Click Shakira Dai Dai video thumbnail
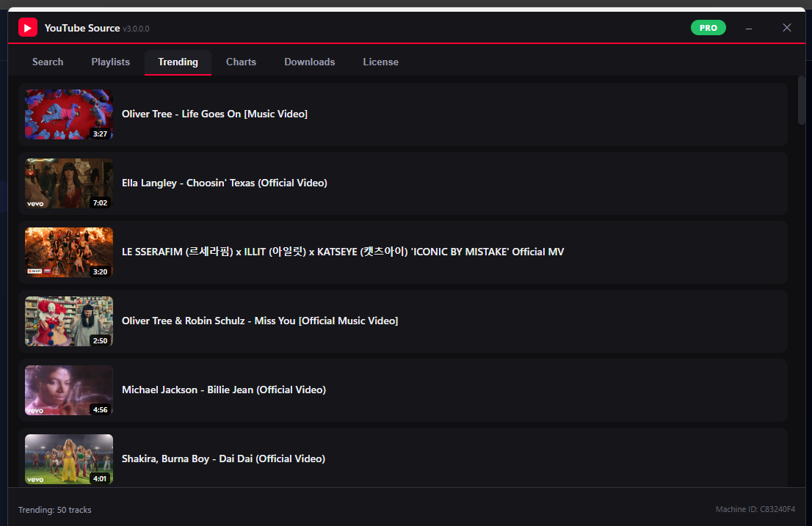 point(69,459)
